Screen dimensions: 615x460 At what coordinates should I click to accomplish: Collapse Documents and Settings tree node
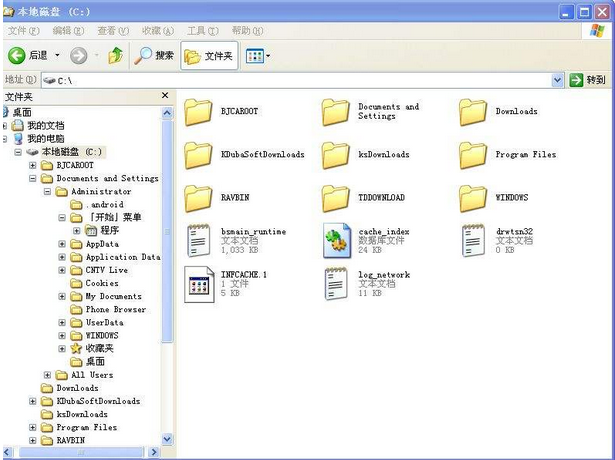click(x=33, y=178)
